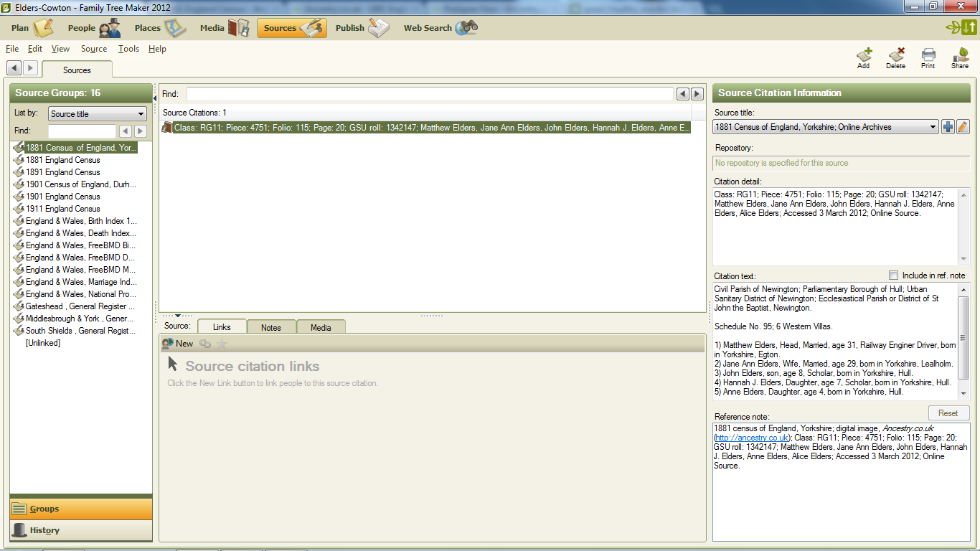Open the File menu

point(12,49)
